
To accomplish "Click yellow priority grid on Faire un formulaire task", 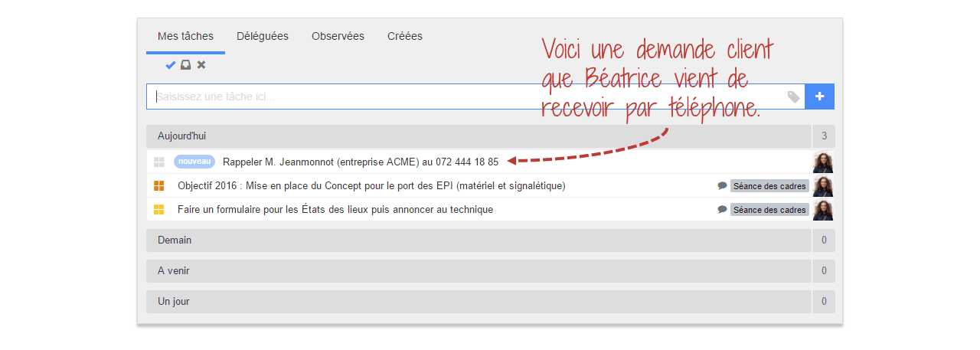I will click(x=159, y=210).
